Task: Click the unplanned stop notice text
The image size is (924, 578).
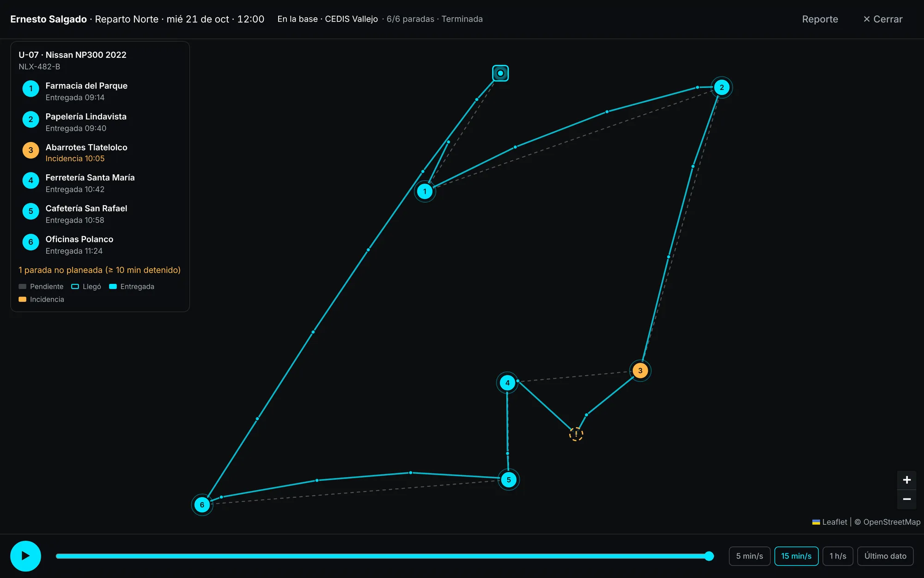Action: (99, 270)
